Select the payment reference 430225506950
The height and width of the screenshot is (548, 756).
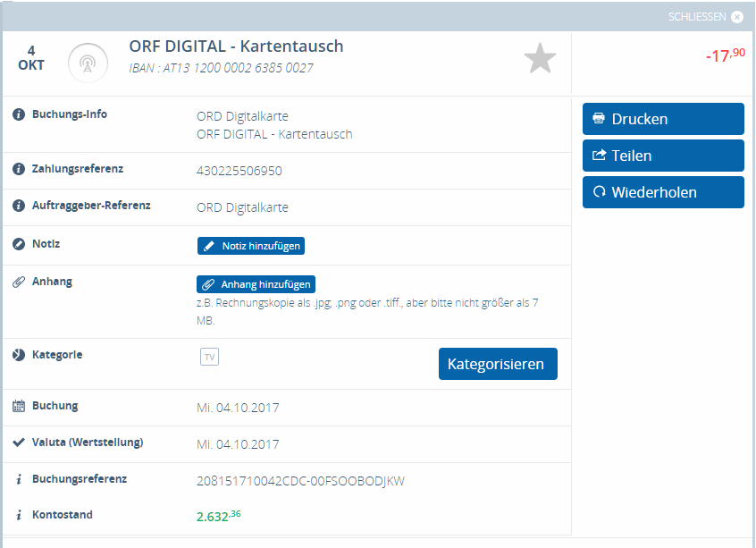pyautogui.click(x=239, y=171)
